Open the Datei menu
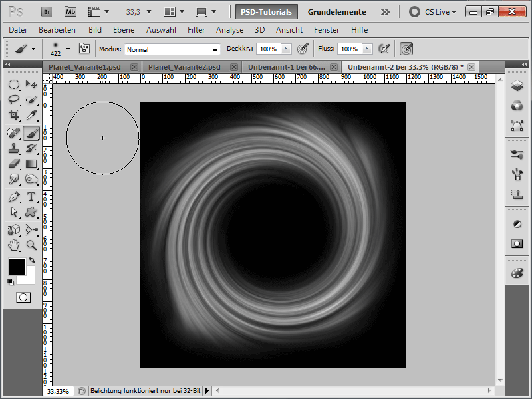Viewport: 532px width, 399px height. click(18, 30)
